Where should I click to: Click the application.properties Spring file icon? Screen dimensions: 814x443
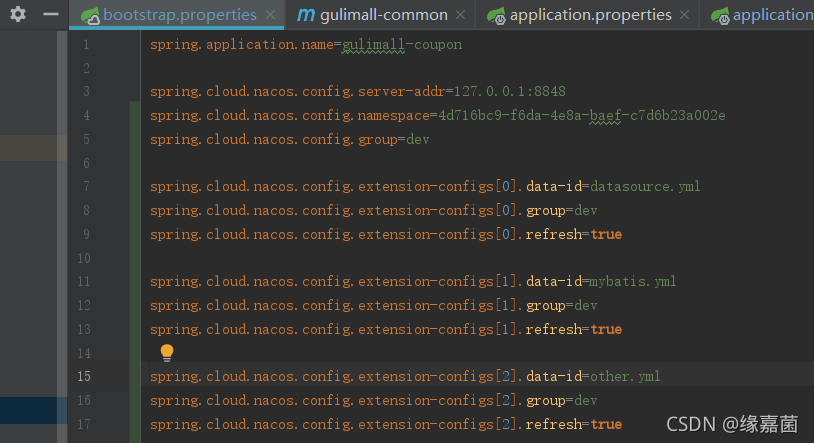point(496,16)
